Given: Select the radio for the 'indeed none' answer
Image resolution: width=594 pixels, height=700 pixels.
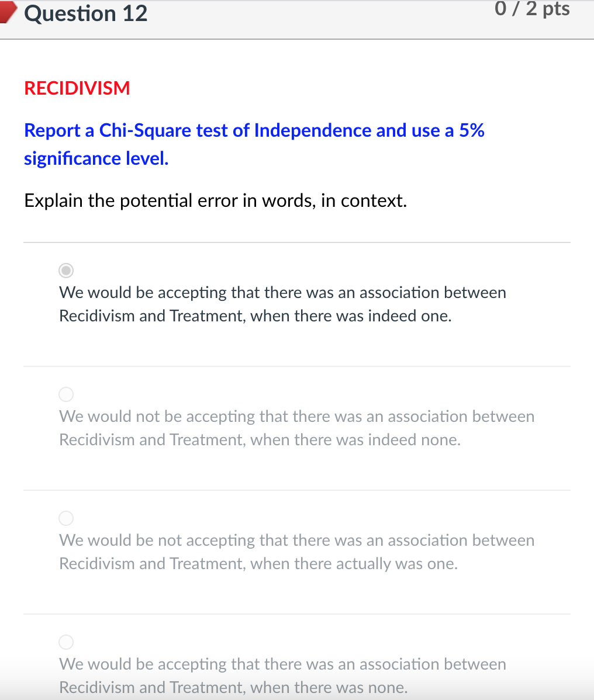Looking at the screenshot, I should tap(66, 394).
